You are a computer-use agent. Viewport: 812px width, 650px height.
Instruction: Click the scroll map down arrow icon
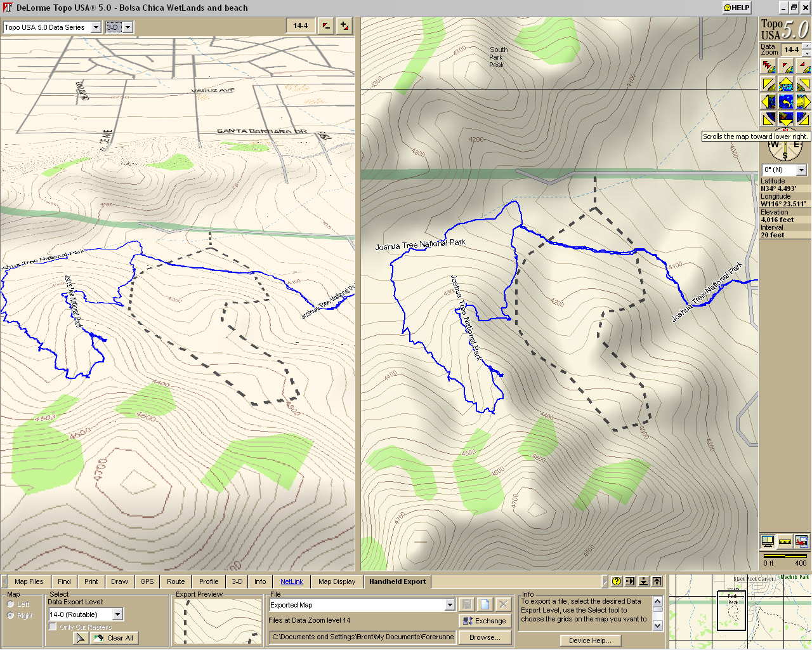coord(785,119)
